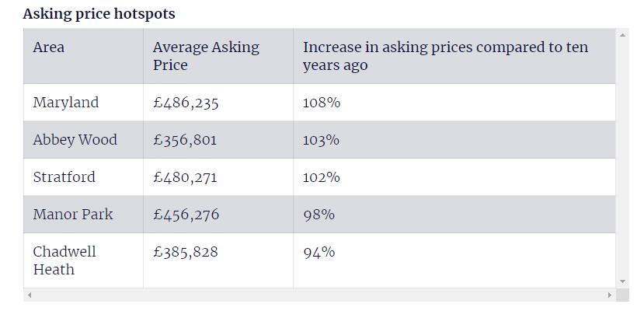Select the "Average Asking Price" column header
The image size is (644, 311).
[206, 56]
